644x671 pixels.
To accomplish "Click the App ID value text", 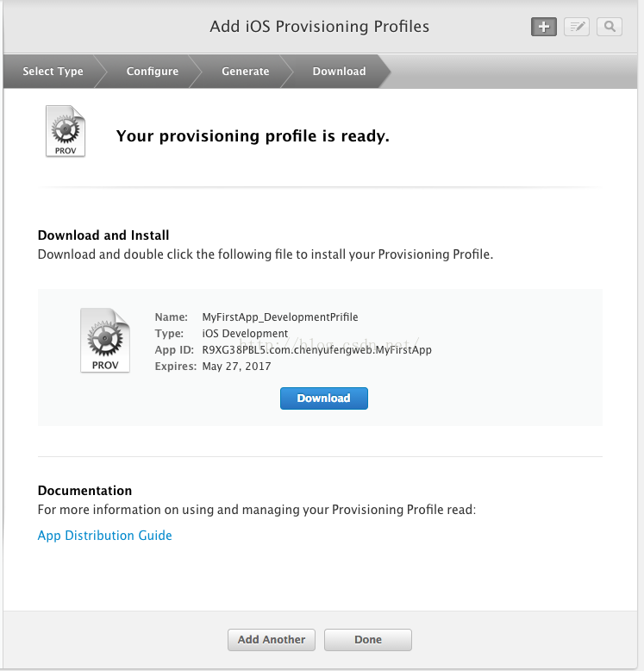I will 316,350.
